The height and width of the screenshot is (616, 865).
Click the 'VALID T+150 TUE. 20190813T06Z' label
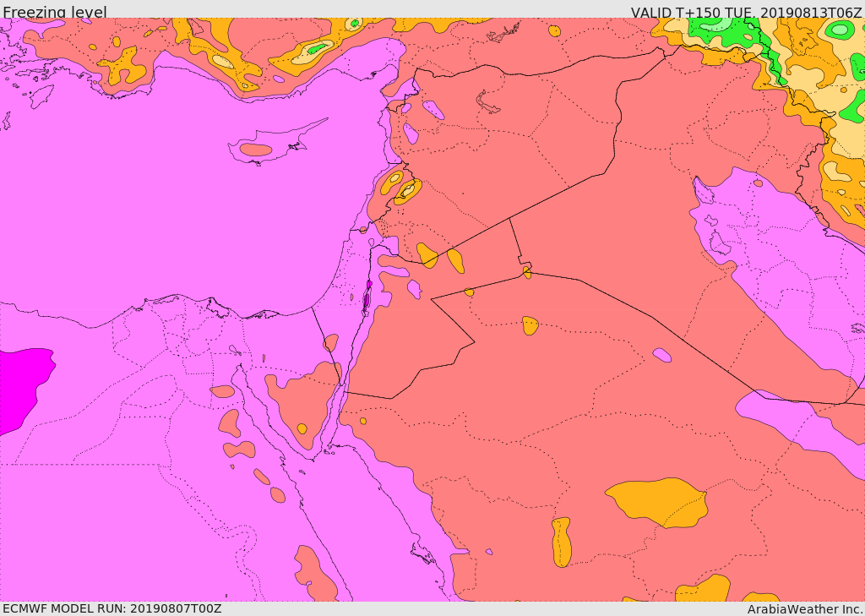[x=746, y=12]
